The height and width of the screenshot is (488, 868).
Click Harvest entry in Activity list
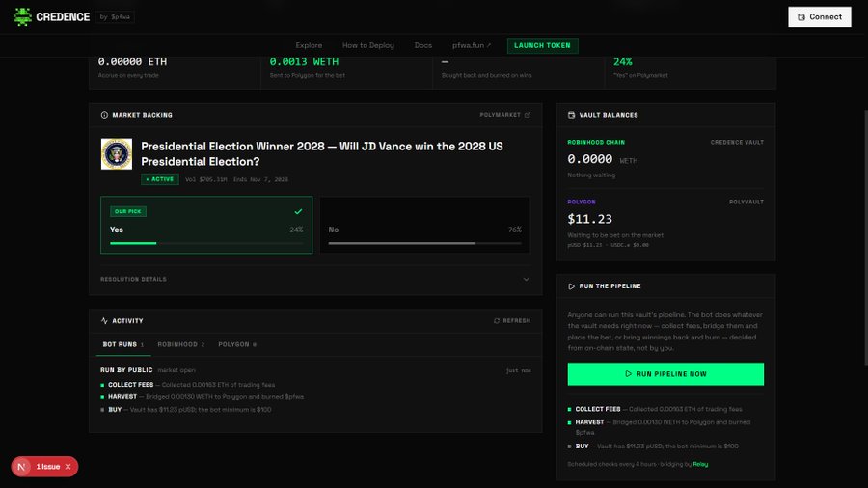pyautogui.click(x=203, y=396)
